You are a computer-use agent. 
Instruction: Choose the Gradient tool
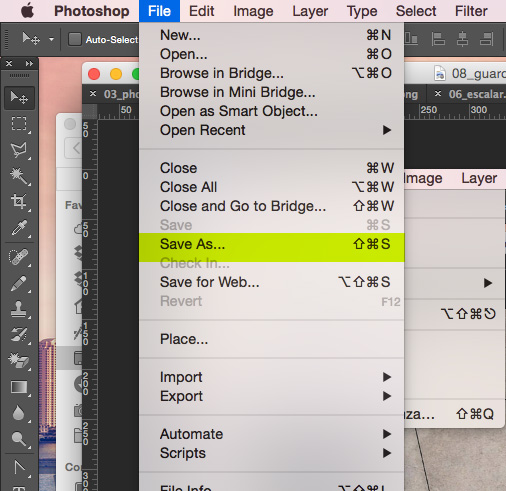point(19,387)
